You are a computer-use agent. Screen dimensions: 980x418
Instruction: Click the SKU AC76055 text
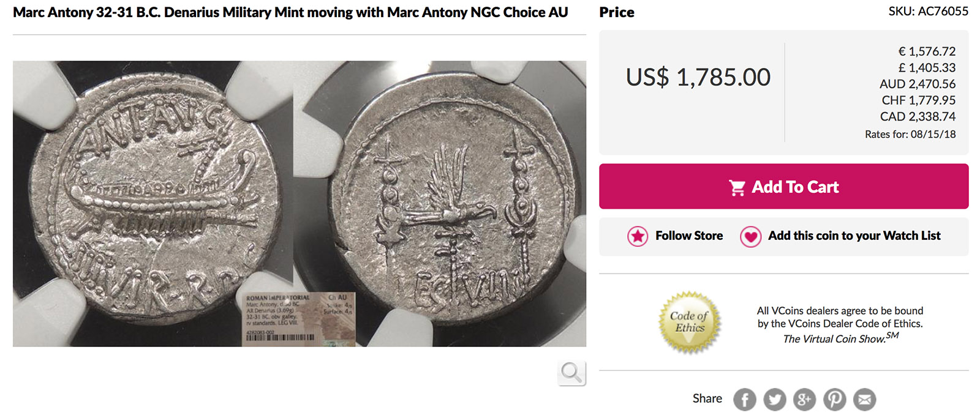[928, 11]
